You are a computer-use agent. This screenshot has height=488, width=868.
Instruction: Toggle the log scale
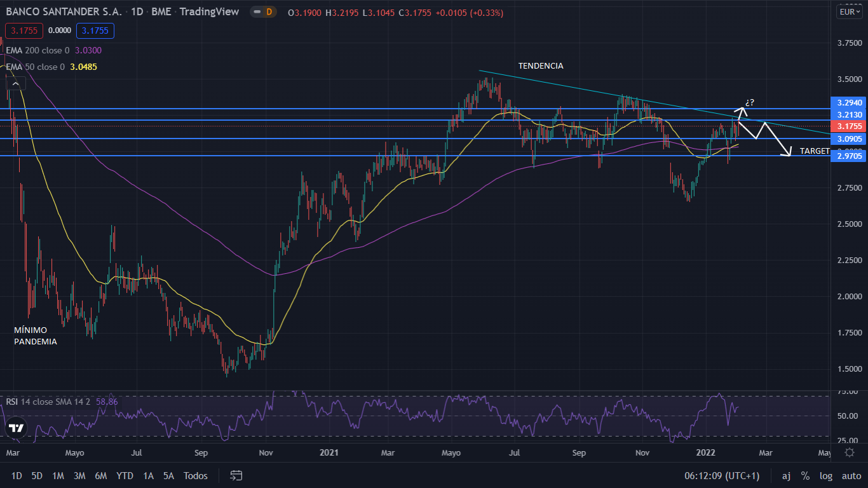(826, 476)
